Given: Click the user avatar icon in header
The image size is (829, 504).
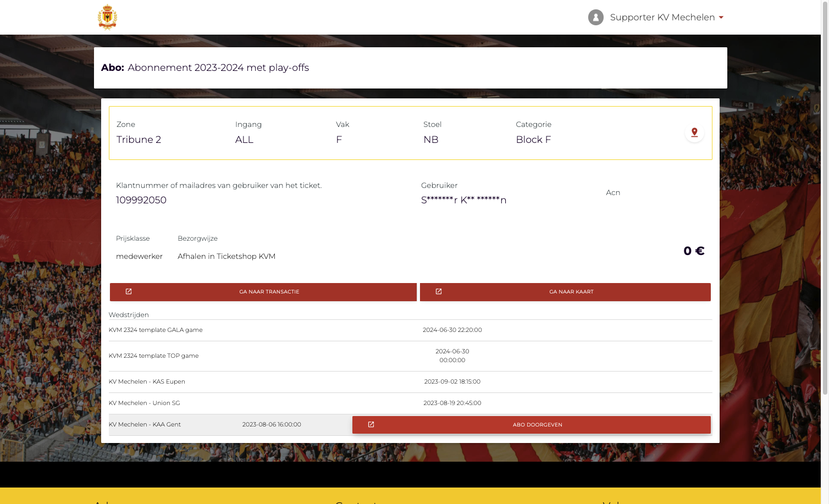Looking at the screenshot, I should pyautogui.click(x=596, y=18).
